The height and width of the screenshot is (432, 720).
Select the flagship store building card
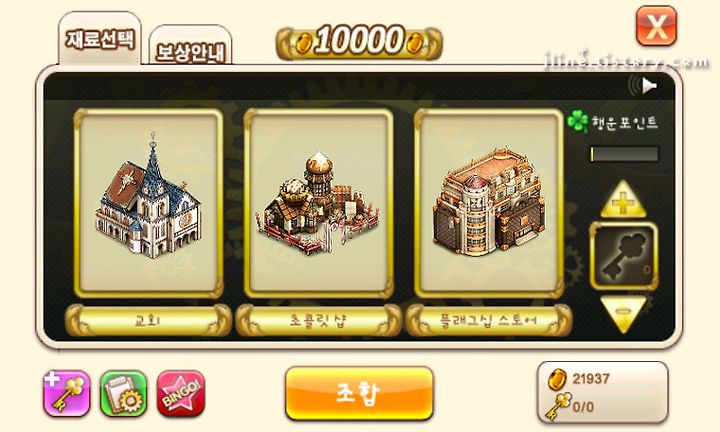click(489, 203)
